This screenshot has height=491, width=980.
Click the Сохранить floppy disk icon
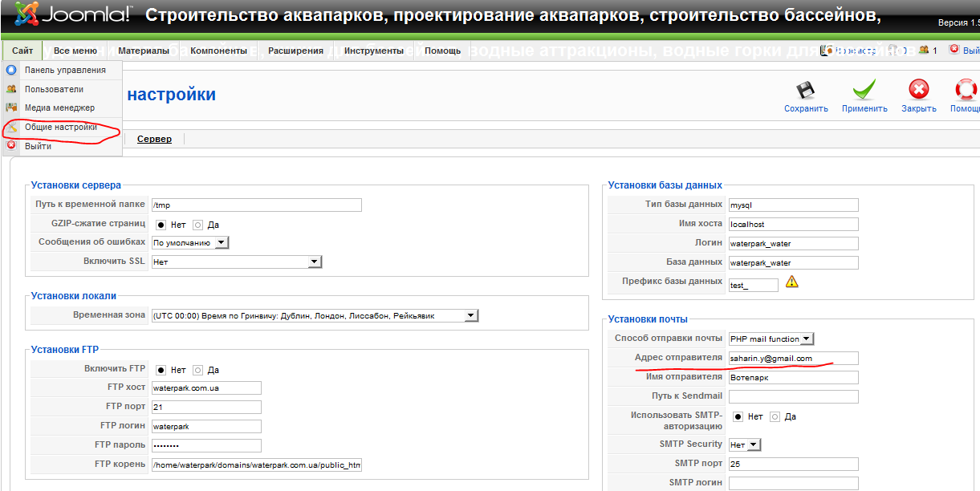(805, 91)
